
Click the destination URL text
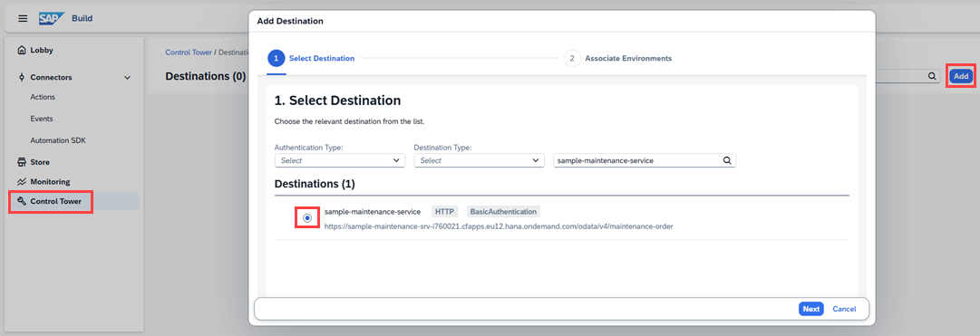[499, 226]
